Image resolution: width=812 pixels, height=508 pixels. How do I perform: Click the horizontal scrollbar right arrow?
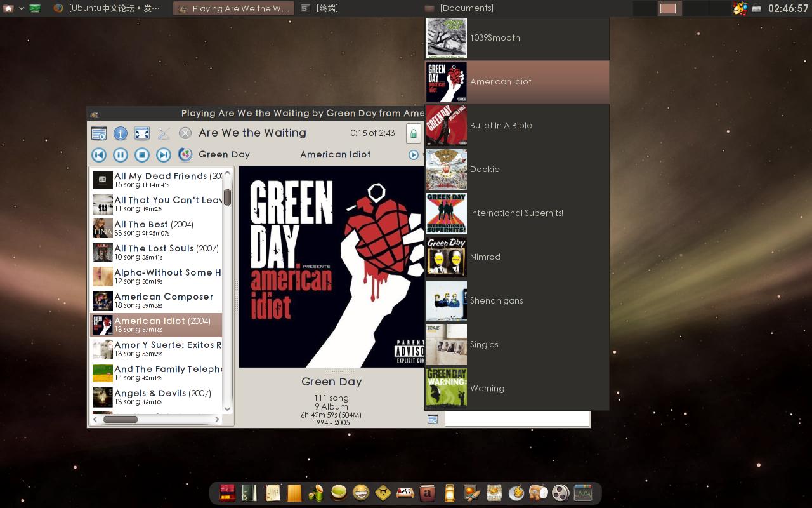[217, 419]
